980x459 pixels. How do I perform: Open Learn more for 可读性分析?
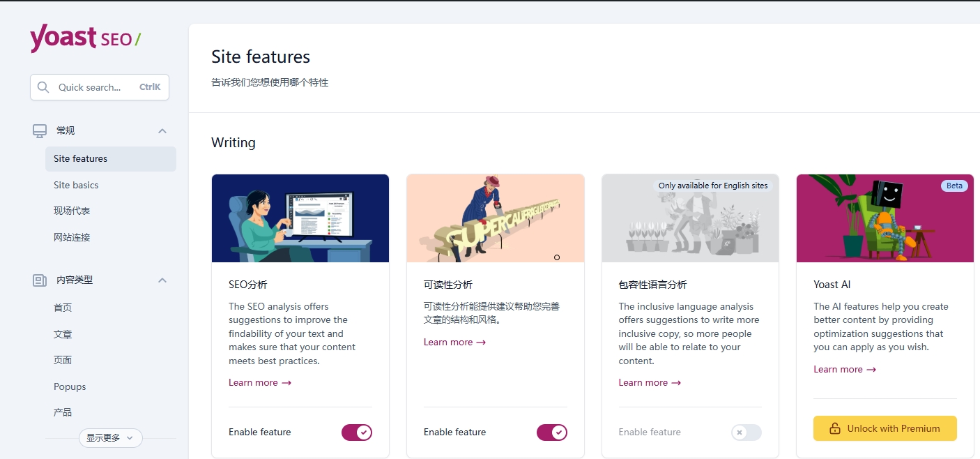tap(454, 342)
